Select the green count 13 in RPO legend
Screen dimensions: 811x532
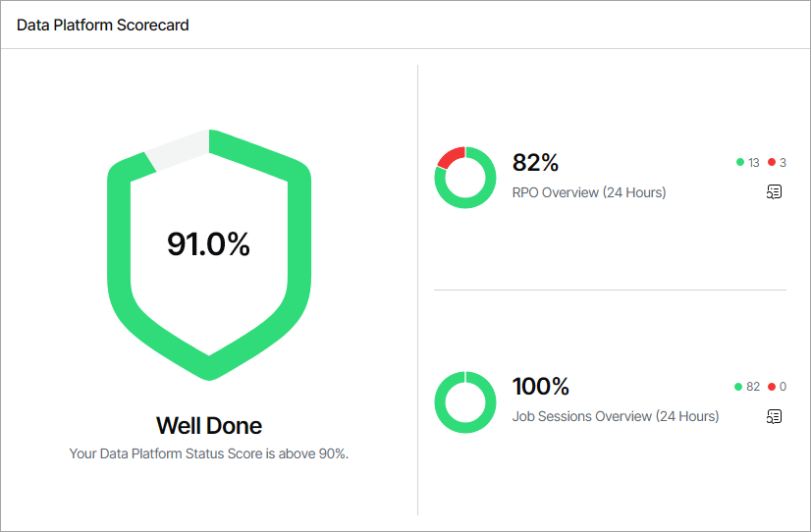[754, 163]
